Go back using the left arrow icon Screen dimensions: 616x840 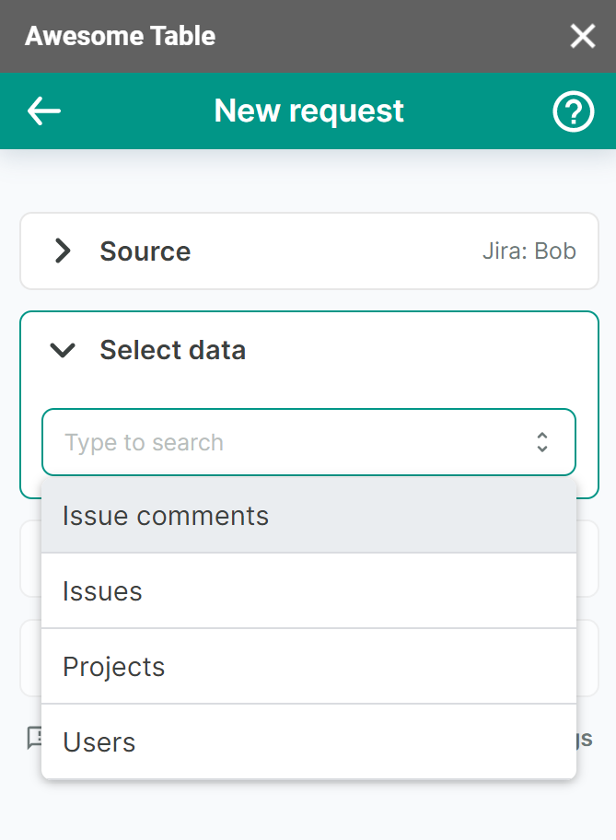tap(44, 111)
